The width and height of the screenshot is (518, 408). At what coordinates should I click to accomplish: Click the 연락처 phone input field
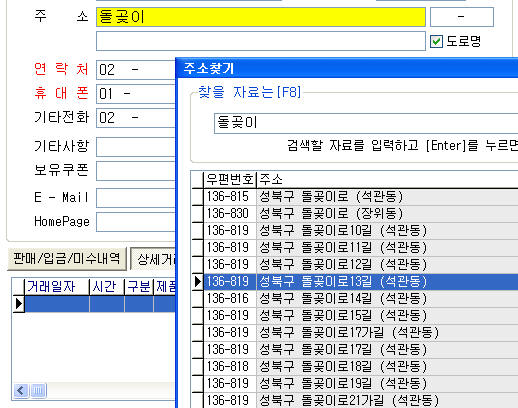pos(136,70)
